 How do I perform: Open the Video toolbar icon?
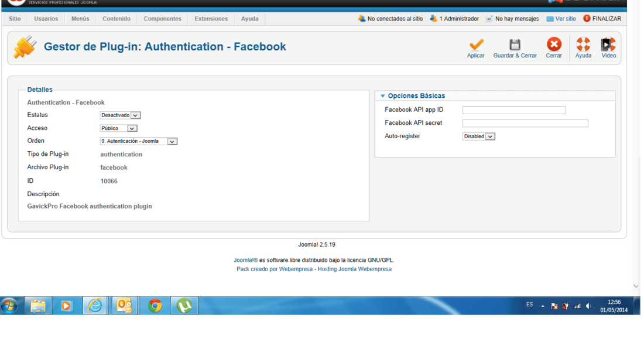coord(608,44)
